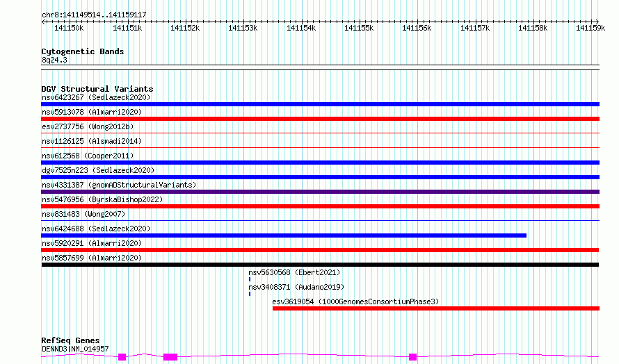Viewport: 619px width, 364px height.
Task: Open the nsv5913078 (Almarri2020) variant label
Action: (92, 112)
